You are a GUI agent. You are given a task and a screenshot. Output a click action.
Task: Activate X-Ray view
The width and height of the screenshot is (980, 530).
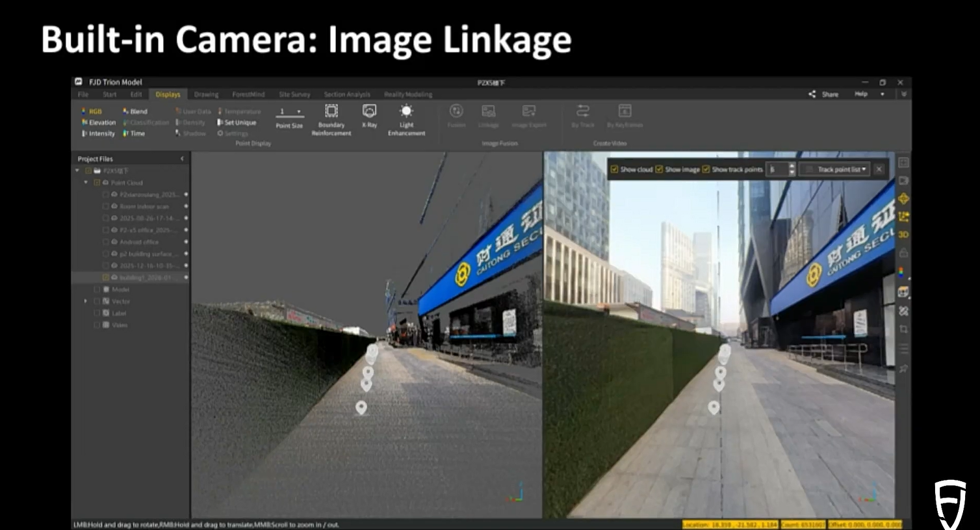point(369,116)
